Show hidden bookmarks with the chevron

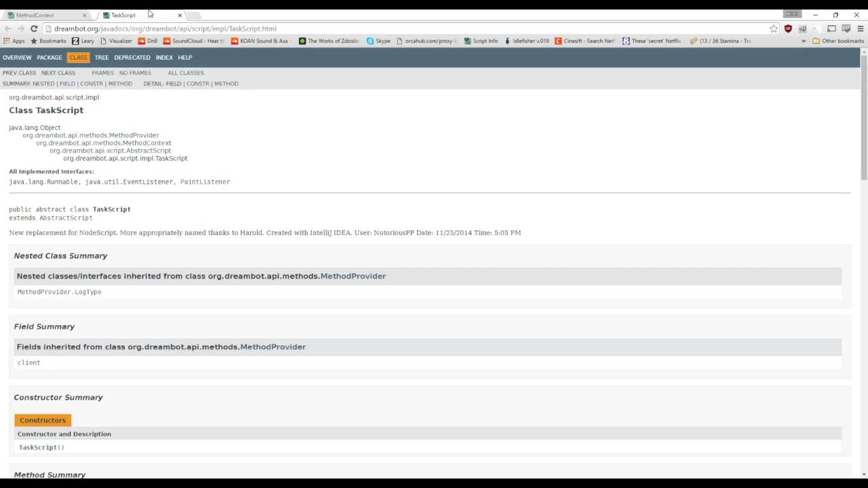coord(804,41)
